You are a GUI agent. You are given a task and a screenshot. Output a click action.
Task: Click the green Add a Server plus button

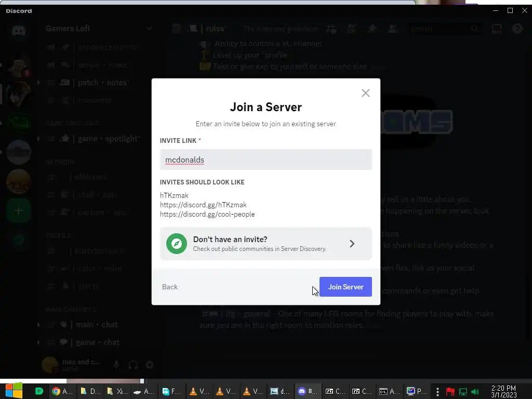(x=19, y=211)
